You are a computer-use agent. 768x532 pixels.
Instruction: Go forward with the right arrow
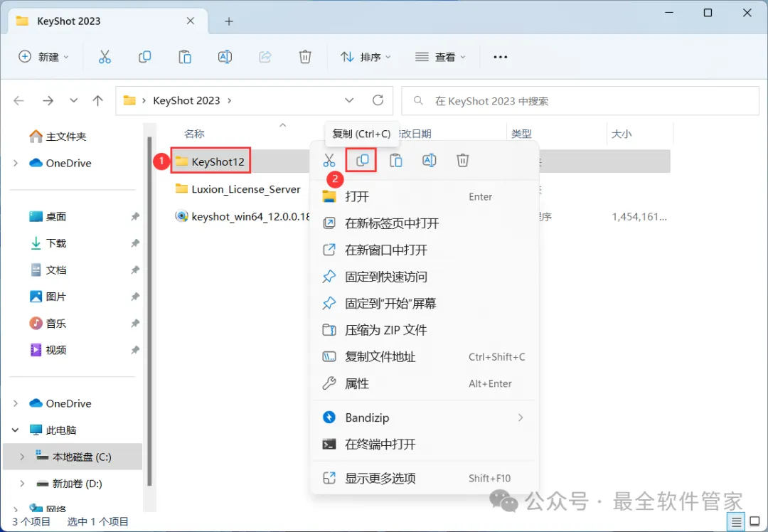[48, 100]
